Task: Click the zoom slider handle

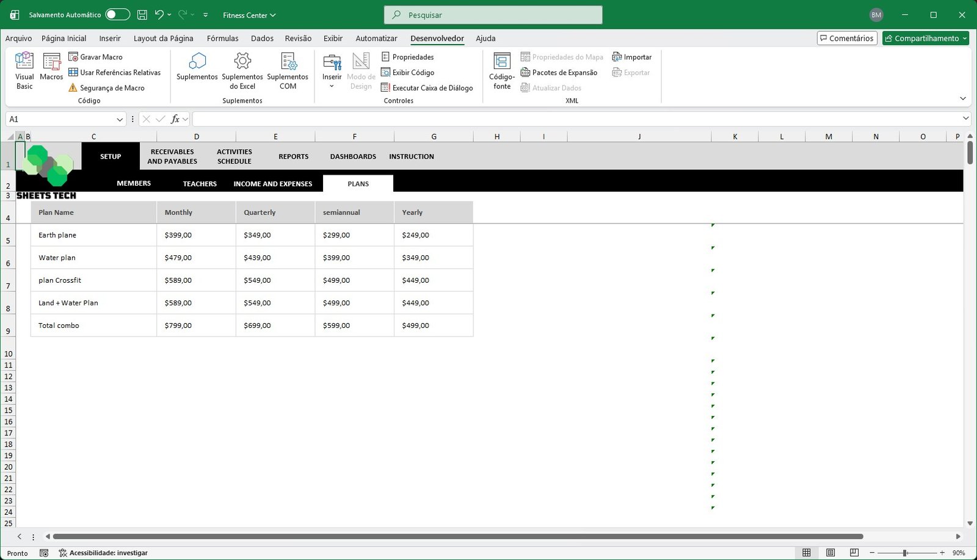Action: click(905, 553)
